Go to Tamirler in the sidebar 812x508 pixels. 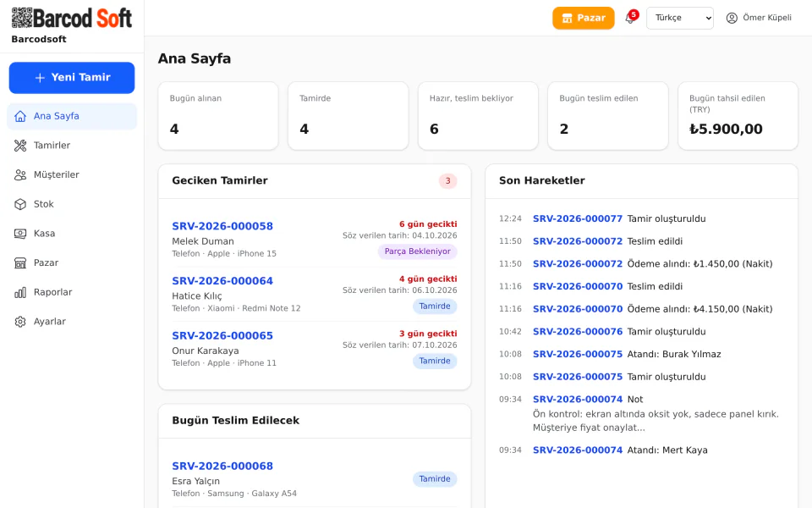72,146
